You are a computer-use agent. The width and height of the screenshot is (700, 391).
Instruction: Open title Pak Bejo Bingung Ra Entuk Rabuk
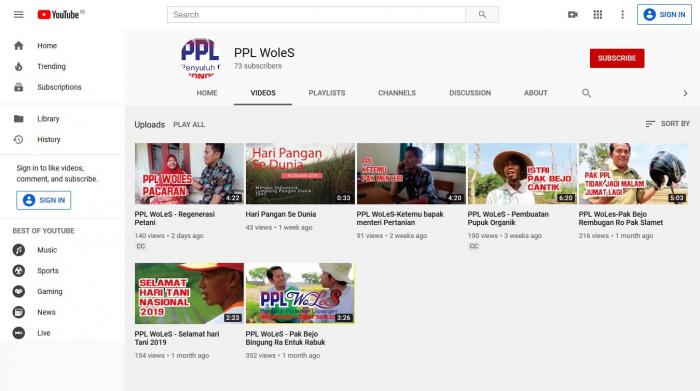[x=285, y=338]
